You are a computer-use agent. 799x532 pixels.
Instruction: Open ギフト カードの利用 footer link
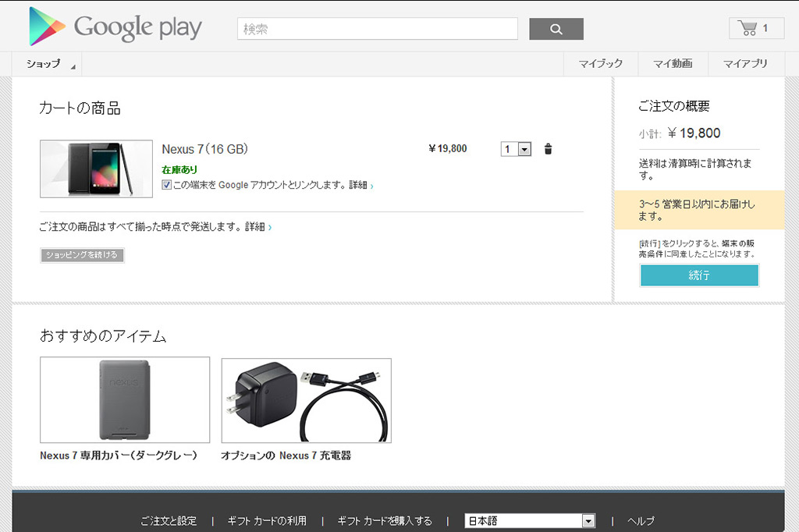coord(267,521)
